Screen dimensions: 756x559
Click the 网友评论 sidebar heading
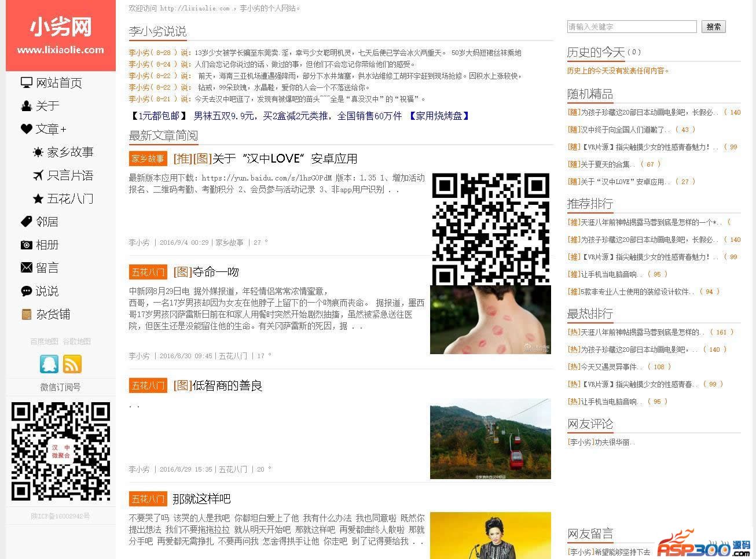[x=590, y=424]
